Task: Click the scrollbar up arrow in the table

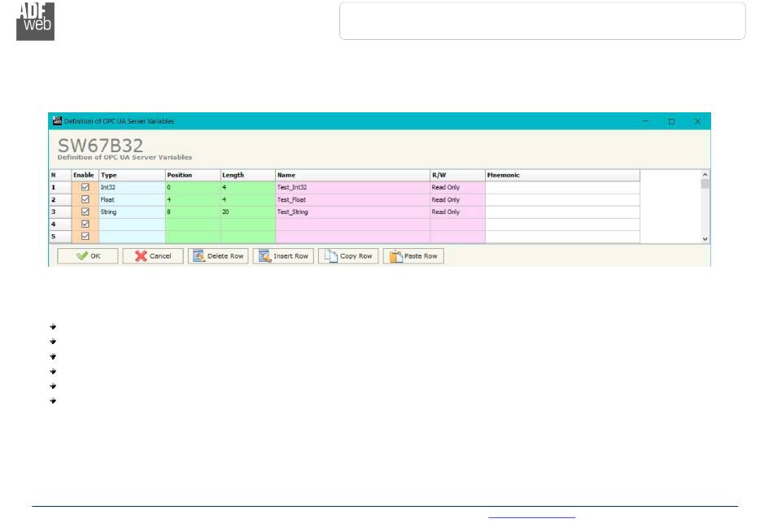Action: coord(705,175)
